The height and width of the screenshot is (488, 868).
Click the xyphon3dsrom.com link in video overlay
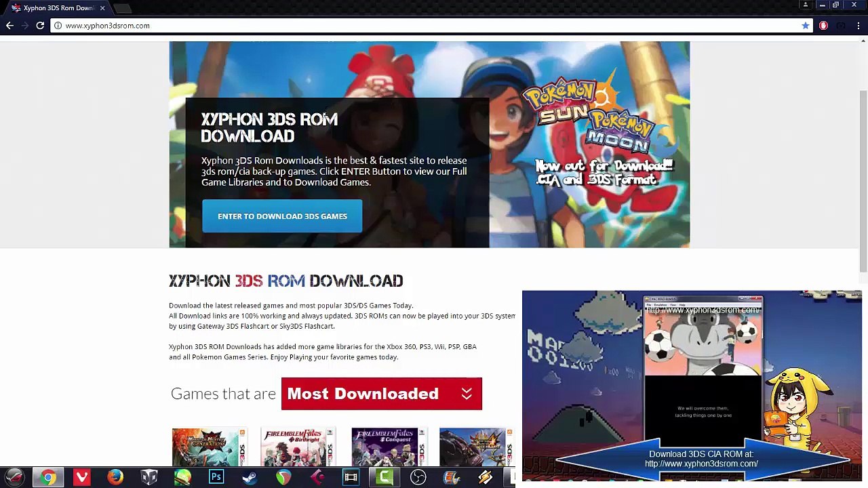coord(701,464)
